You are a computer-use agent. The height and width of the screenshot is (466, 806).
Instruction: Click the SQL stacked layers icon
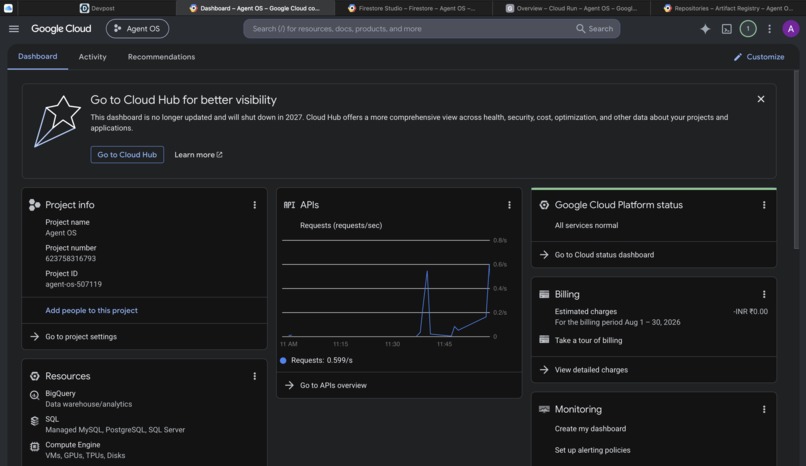click(34, 421)
